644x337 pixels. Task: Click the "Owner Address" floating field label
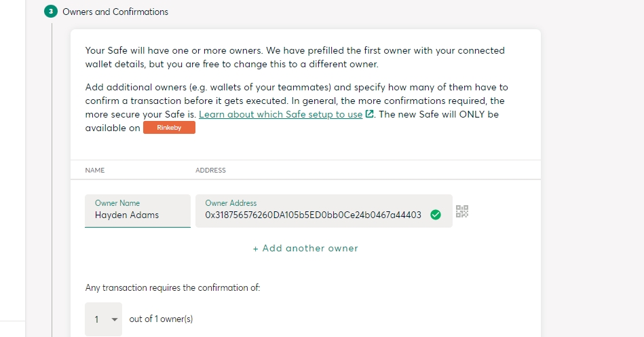[x=231, y=203]
